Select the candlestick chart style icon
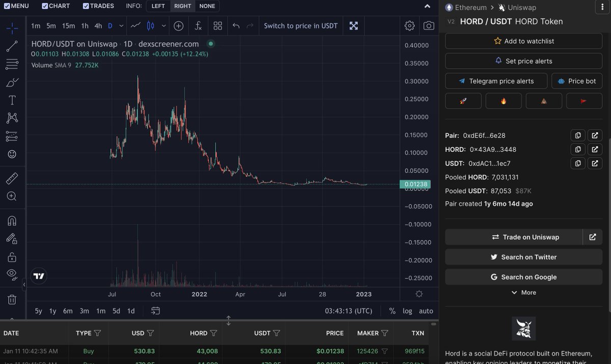 (150, 26)
